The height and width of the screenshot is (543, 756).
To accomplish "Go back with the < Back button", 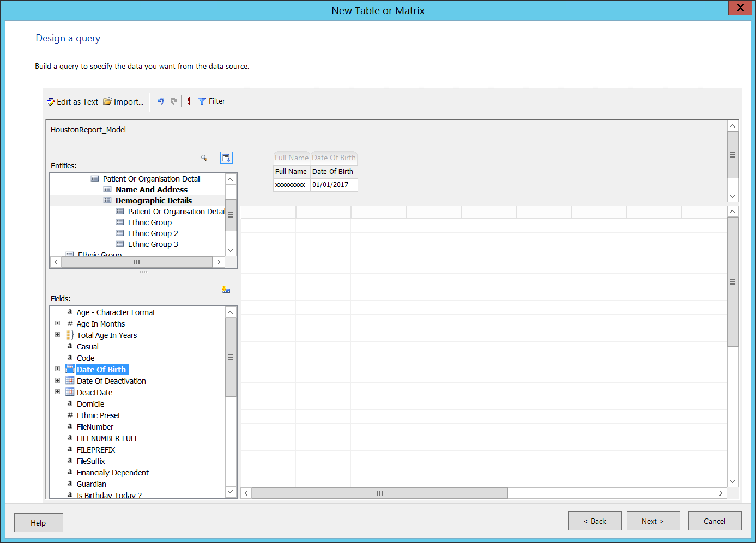I will [595, 521].
